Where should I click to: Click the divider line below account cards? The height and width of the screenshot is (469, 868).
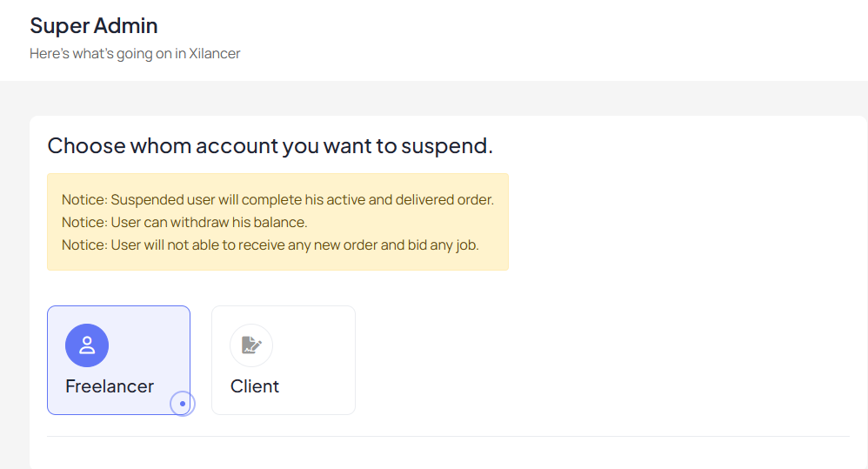(449, 436)
